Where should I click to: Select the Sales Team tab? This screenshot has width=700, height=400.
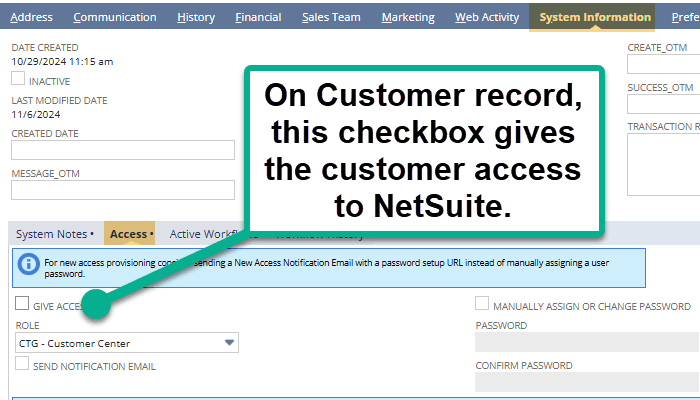[x=331, y=17]
